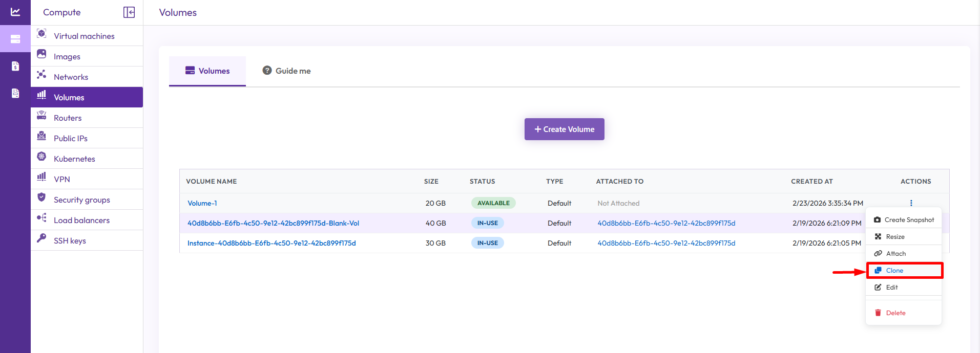Open the Volume-1 name link
Viewport: 980px width, 353px height.
(202, 203)
